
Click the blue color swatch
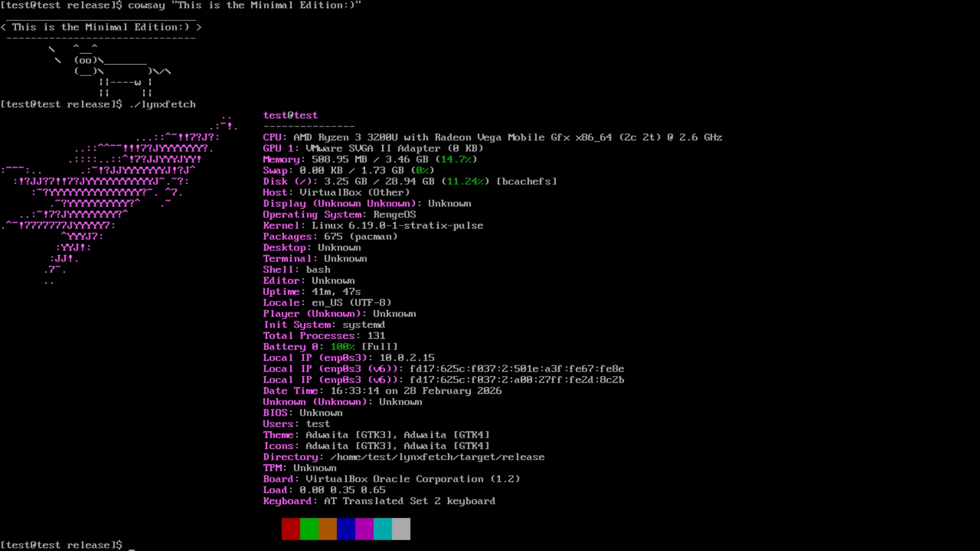tap(346, 529)
